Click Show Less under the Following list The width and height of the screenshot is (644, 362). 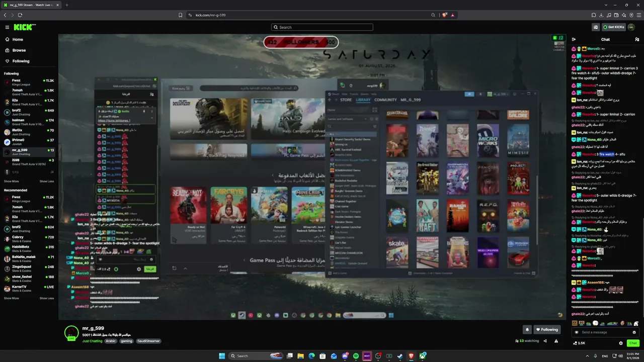click(x=47, y=181)
